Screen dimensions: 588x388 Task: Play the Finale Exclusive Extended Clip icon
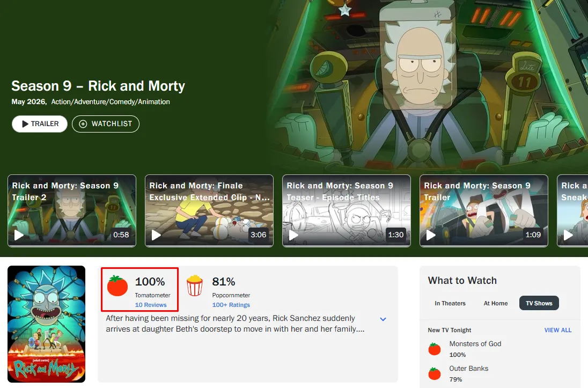pos(156,235)
